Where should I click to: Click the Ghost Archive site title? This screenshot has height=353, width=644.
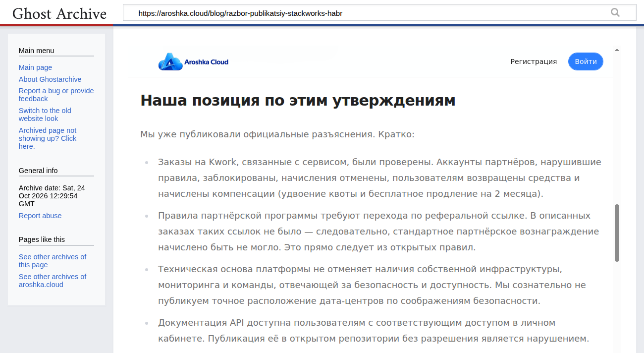(59, 13)
